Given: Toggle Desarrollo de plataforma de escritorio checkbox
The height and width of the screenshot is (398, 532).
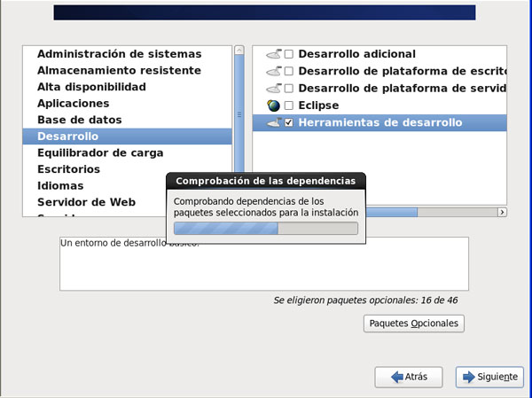Looking at the screenshot, I should click(289, 71).
